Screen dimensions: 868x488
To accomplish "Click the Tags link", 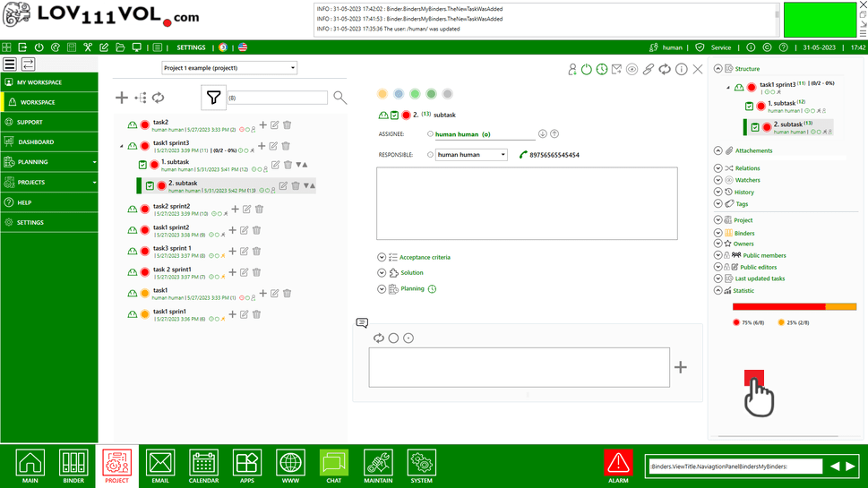I will pyautogui.click(x=742, y=204).
